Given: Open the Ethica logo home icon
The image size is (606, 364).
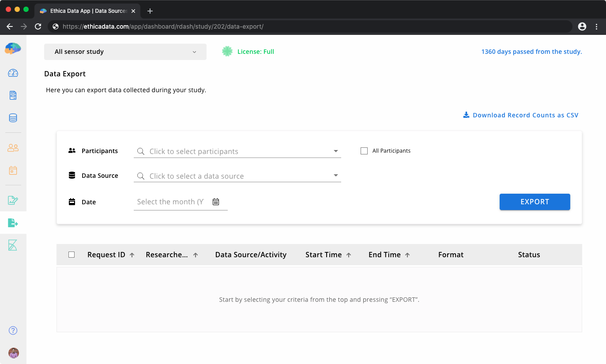Looking at the screenshot, I should [x=13, y=49].
